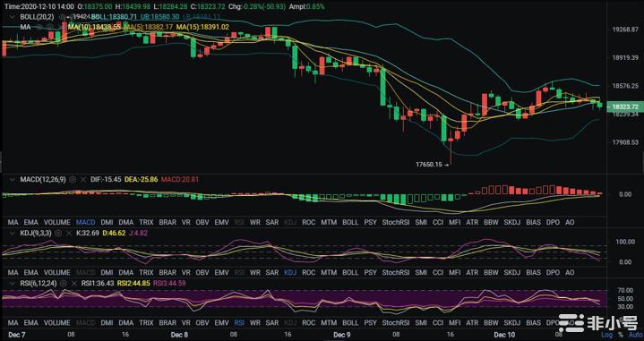The width and height of the screenshot is (644, 341).
Task: Close the KDJ indicator panel
Action: click(x=68, y=233)
